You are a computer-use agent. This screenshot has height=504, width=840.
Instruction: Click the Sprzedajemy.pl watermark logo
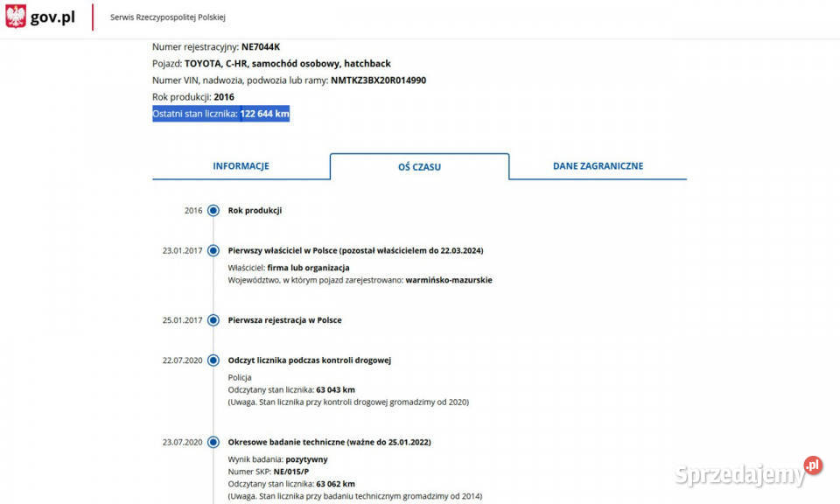(x=748, y=472)
